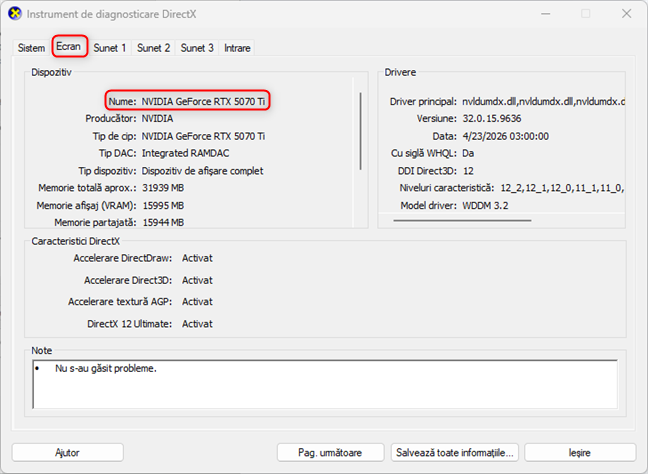Click the Drivere group heading
This screenshot has width=648, height=474.
click(x=400, y=72)
